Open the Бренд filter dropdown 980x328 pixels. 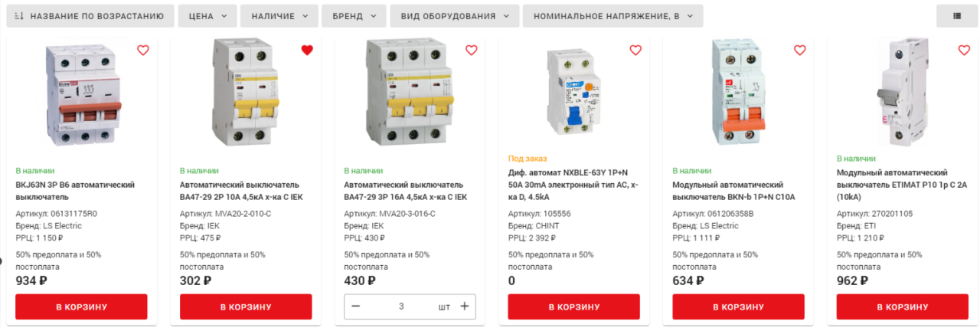click(x=354, y=15)
